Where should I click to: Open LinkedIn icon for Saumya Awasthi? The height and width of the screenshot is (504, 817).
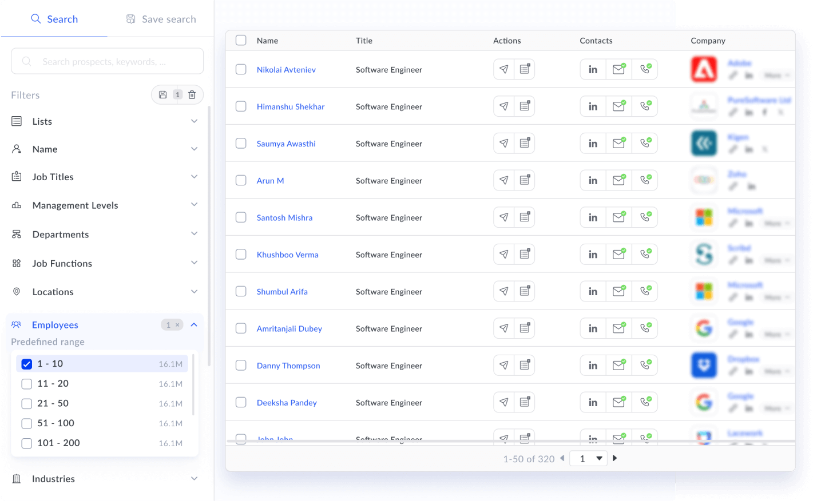click(593, 144)
